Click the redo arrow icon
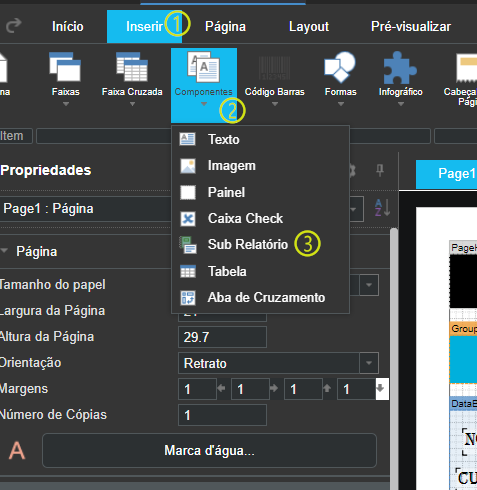Screen dimensions: 477x490 tap(14, 26)
